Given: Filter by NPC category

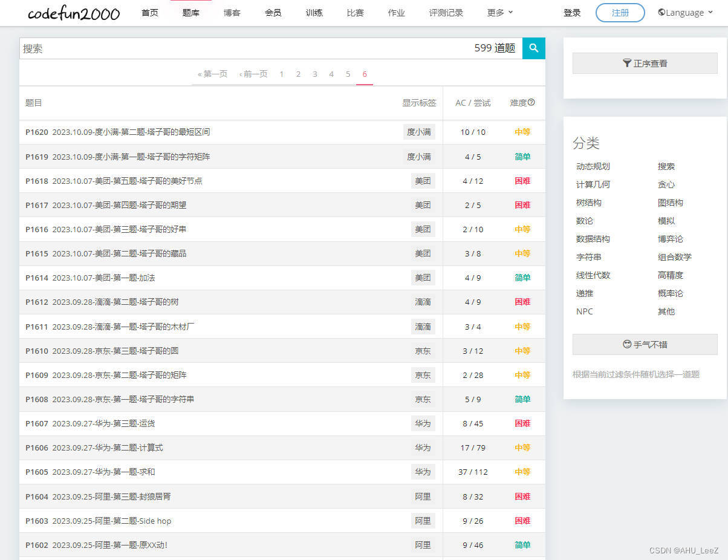Looking at the screenshot, I should pyautogui.click(x=585, y=311).
